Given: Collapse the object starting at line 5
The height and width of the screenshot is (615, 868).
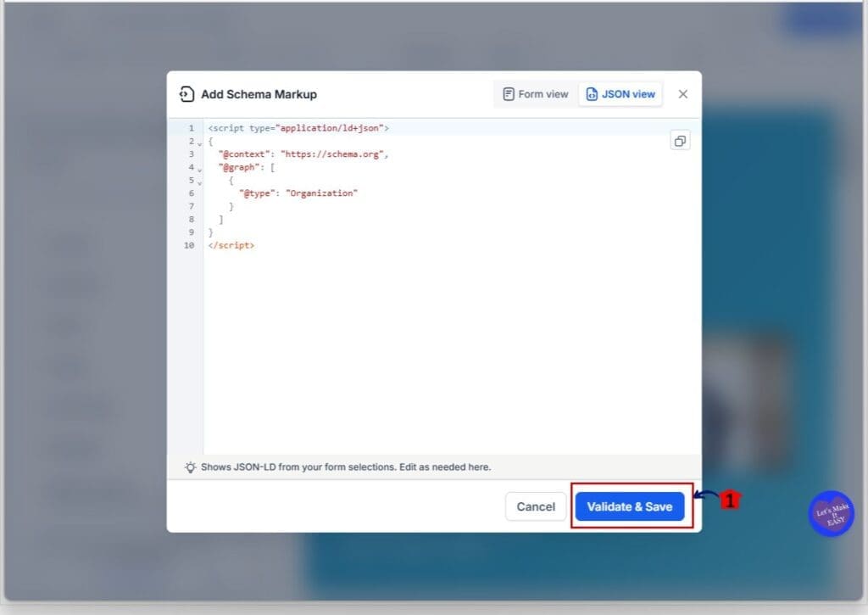Looking at the screenshot, I should click(200, 182).
